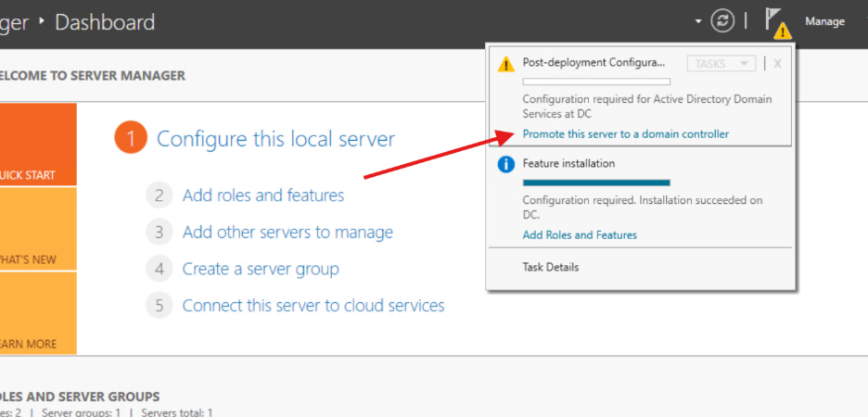Click the notifications flag with warning icon
868x417 pixels.
click(x=777, y=22)
